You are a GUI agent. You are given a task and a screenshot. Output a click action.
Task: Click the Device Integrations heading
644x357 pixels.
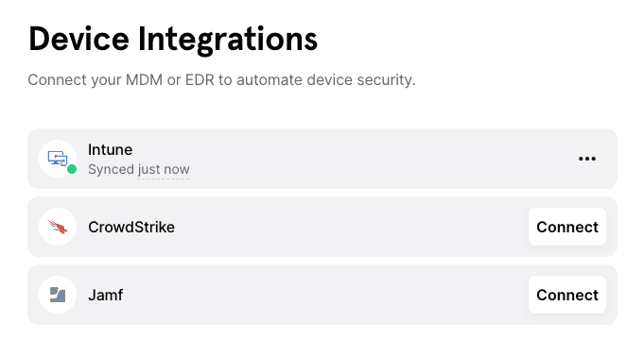[173, 39]
